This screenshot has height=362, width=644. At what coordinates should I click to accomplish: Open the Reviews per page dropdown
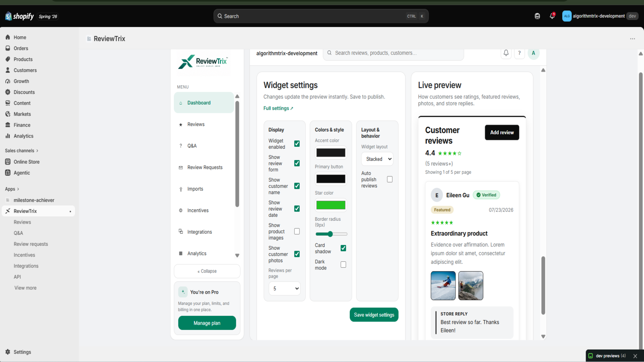click(285, 288)
